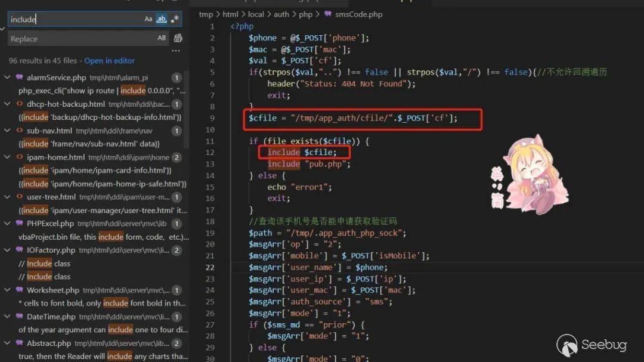Open DateTime.php file result
This screenshot has width=644, height=362.
point(51,317)
